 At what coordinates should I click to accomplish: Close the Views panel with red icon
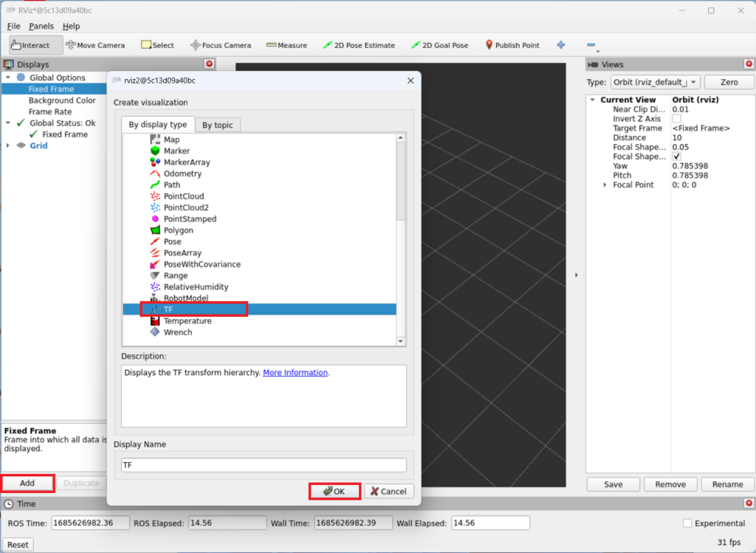[x=749, y=63]
